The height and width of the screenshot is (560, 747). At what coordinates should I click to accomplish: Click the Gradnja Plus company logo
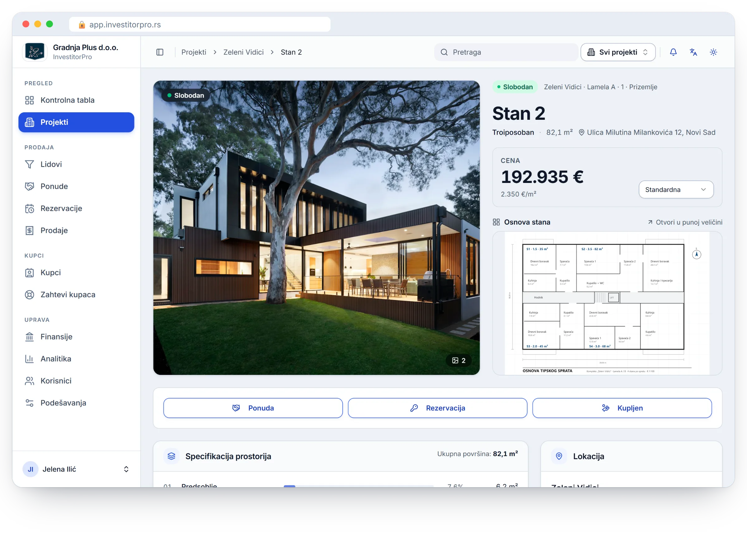[35, 52]
